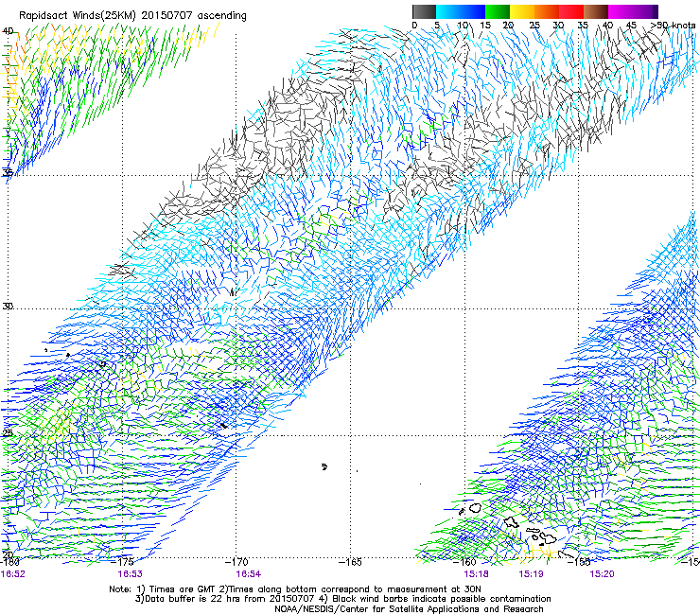This screenshot has width=700, height=615.
Task: Click the longitude label -160
Action: point(464,562)
